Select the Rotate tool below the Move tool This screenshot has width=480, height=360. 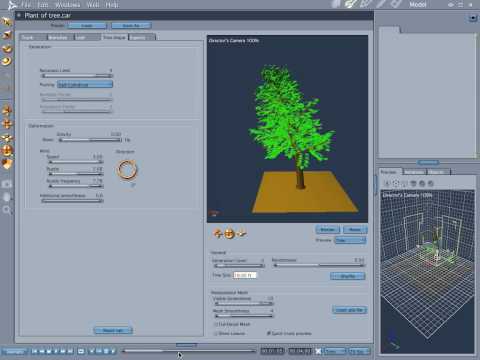pyautogui.click(x=6, y=35)
